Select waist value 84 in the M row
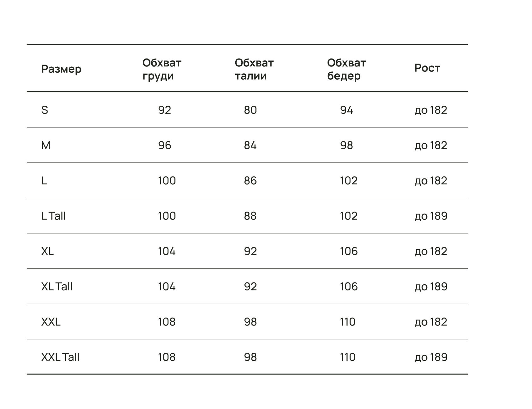This screenshot has width=532, height=409. coord(250,146)
